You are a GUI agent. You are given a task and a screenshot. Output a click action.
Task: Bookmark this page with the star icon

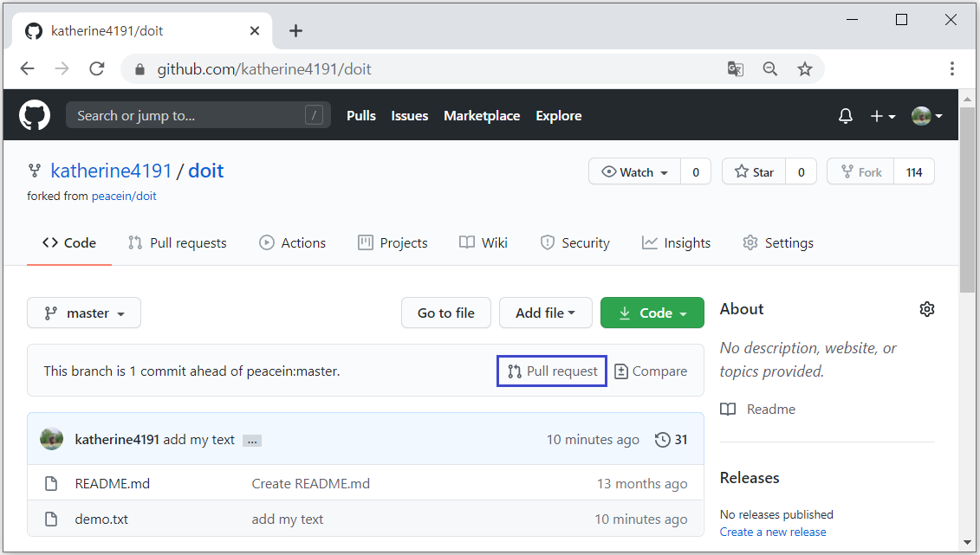pos(804,68)
